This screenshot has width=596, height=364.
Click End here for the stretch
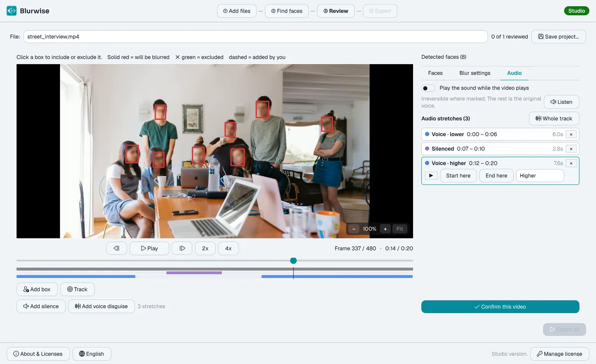coord(496,175)
